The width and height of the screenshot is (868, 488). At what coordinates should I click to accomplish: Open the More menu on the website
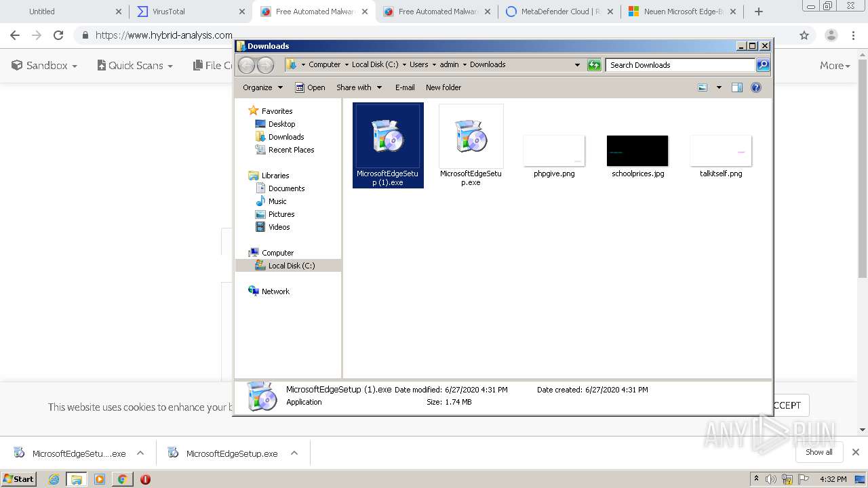835,66
